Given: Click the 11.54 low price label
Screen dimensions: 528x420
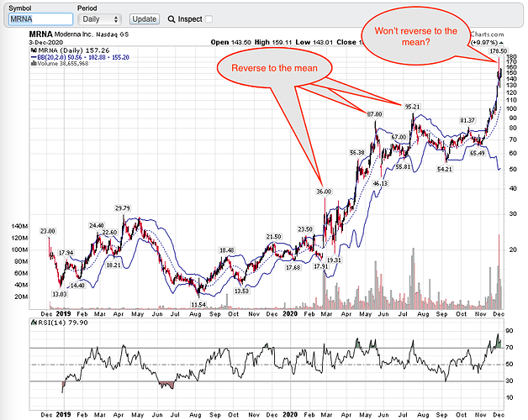Looking at the screenshot, I should (198, 305).
